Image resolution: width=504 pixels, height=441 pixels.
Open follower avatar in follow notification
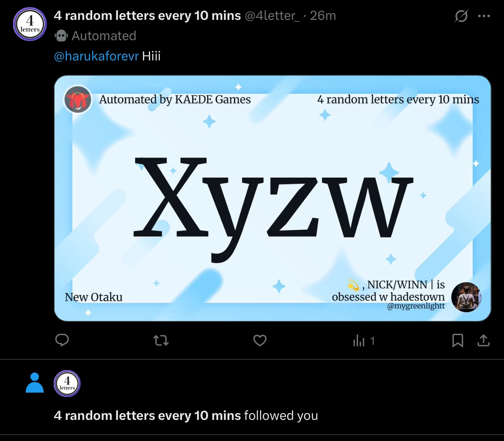point(67,384)
